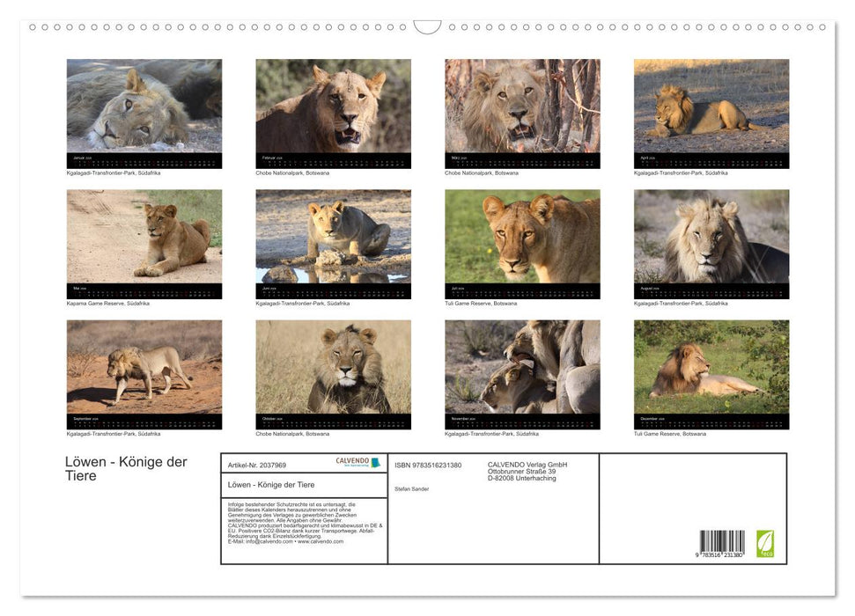Select the May lion cub on sand road
This screenshot has height=616, width=855.
click(144, 237)
